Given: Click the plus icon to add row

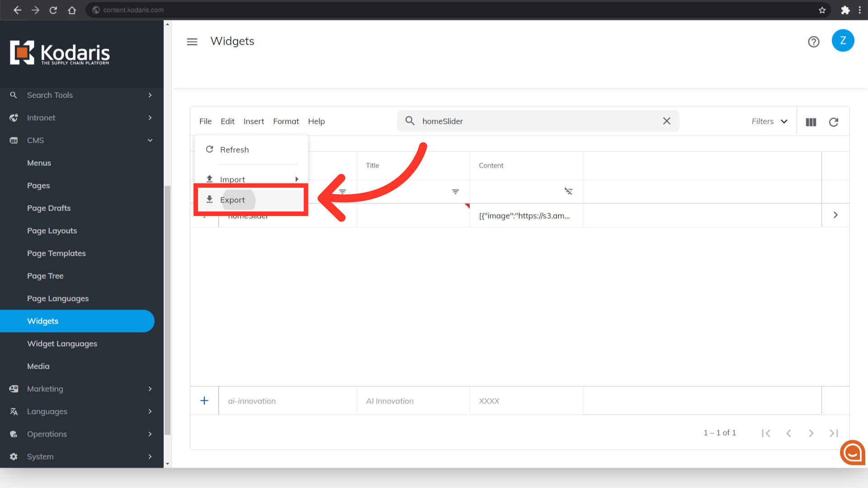Looking at the screenshot, I should pos(204,401).
